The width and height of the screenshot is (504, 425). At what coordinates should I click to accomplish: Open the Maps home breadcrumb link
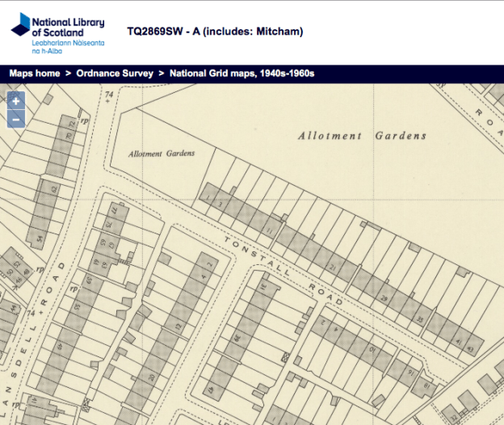click(x=34, y=74)
